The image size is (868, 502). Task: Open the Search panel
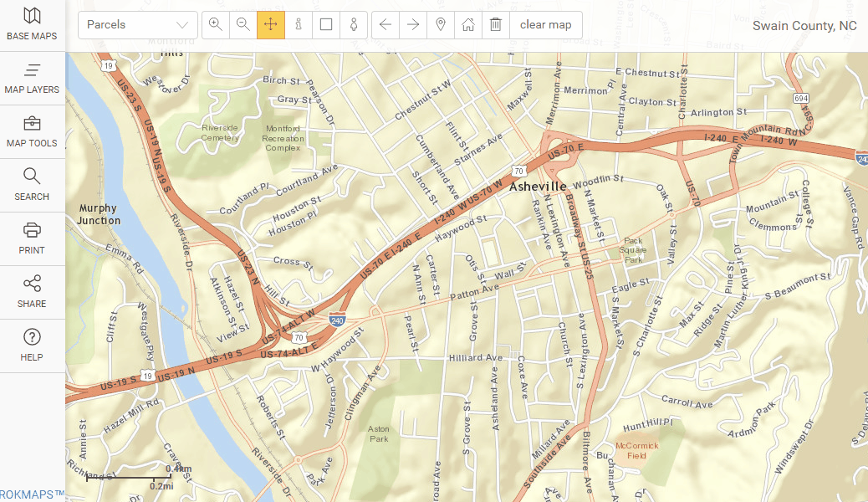click(32, 186)
